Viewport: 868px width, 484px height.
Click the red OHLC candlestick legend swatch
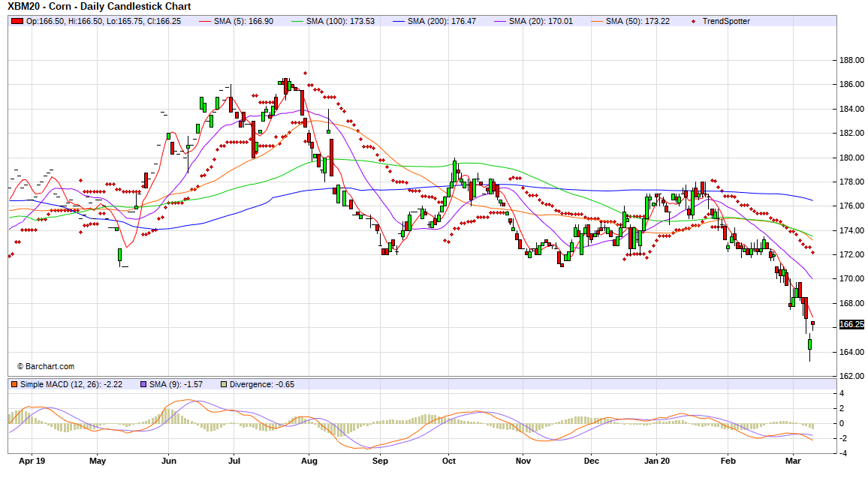18,21
